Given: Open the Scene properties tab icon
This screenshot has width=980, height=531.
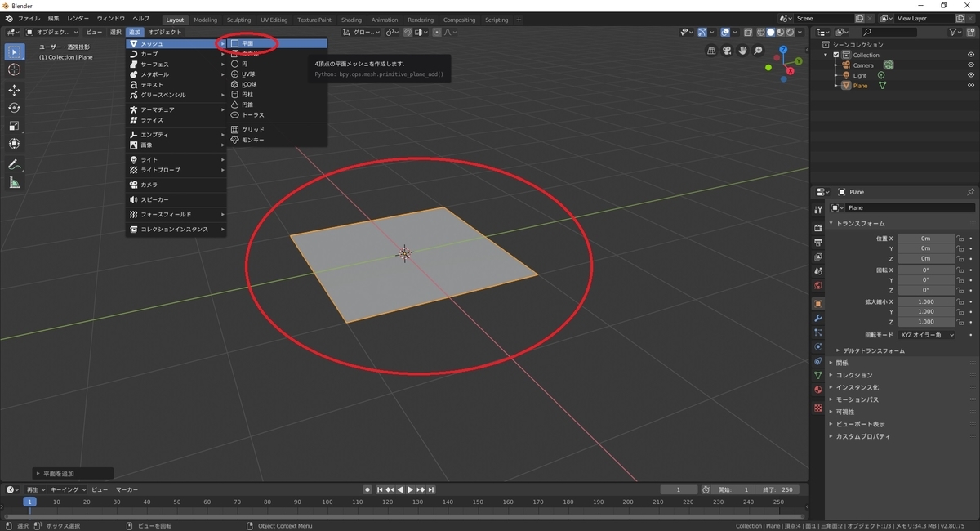Looking at the screenshot, I should click(x=818, y=271).
